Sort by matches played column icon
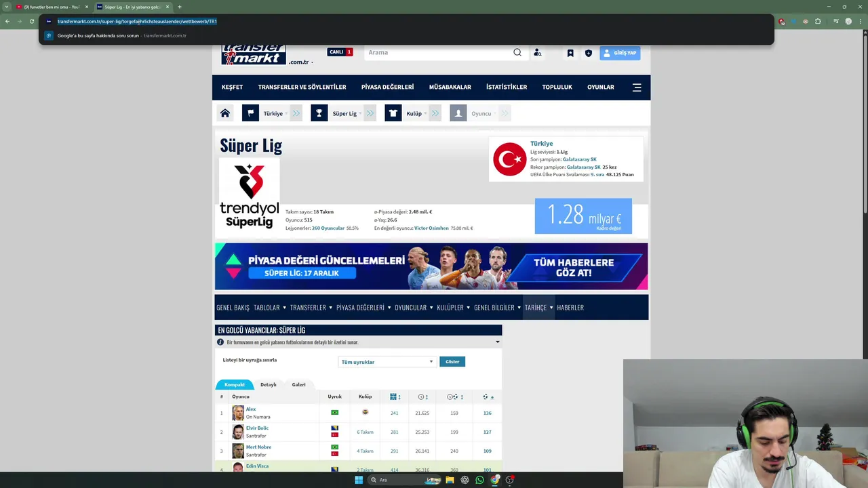The width and height of the screenshot is (868, 488). click(393, 396)
